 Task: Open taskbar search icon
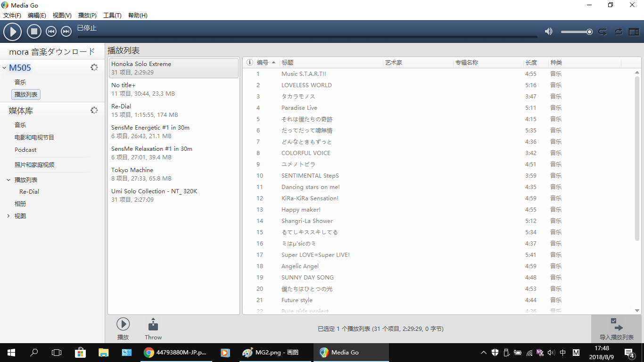(x=34, y=353)
